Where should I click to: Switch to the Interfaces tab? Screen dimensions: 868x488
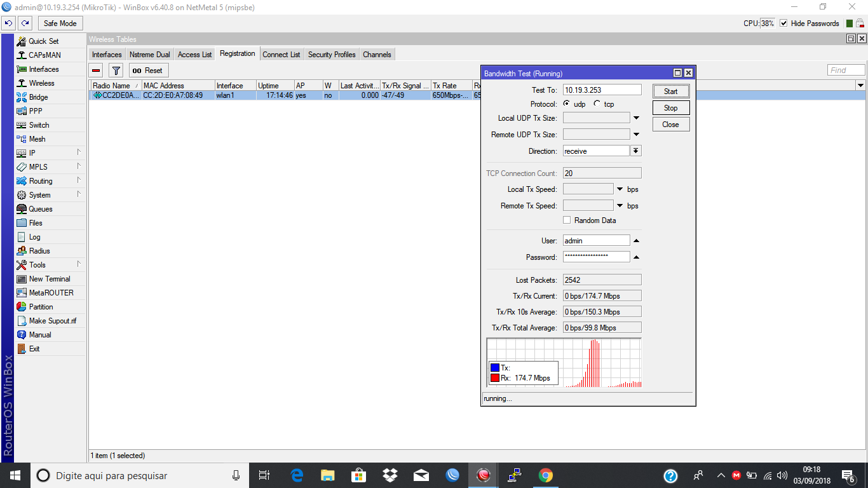tap(107, 55)
